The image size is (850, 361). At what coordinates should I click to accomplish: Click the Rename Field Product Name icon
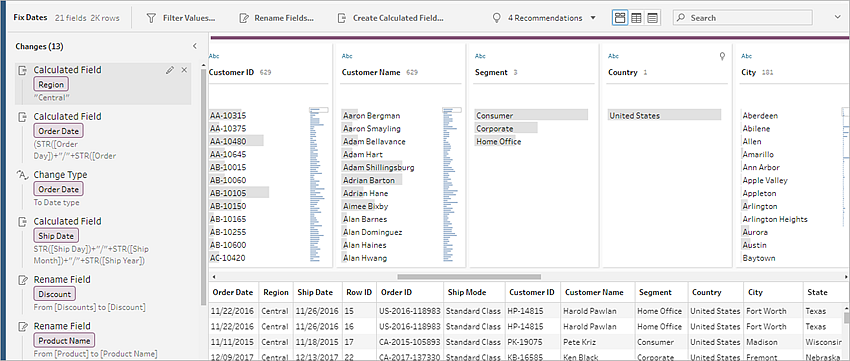23,326
